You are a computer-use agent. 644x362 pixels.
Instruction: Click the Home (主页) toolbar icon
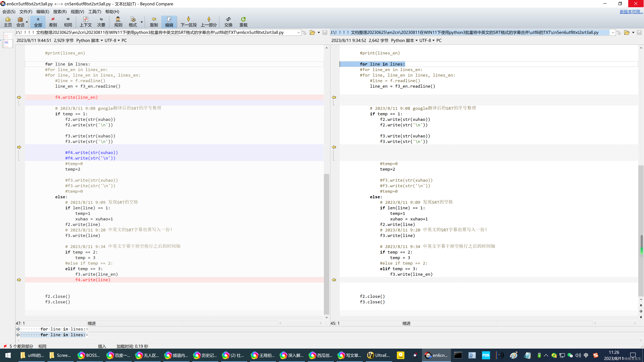[8, 22]
